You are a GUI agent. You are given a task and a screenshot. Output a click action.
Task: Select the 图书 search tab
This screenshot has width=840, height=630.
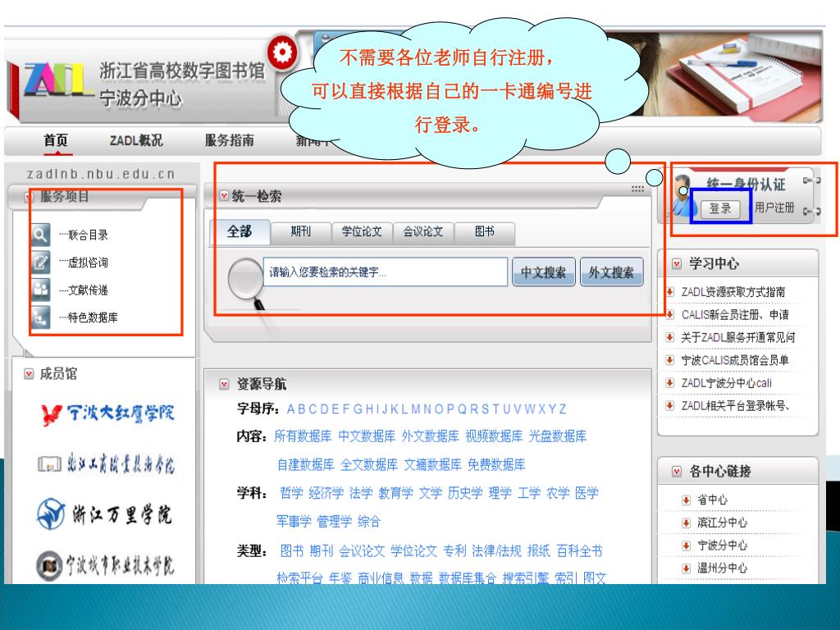(485, 232)
